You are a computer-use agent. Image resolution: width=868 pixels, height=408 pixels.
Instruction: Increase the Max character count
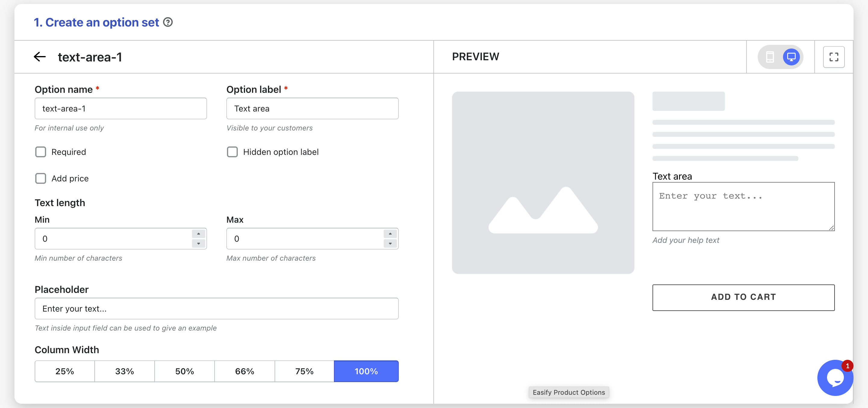[390, 234]
